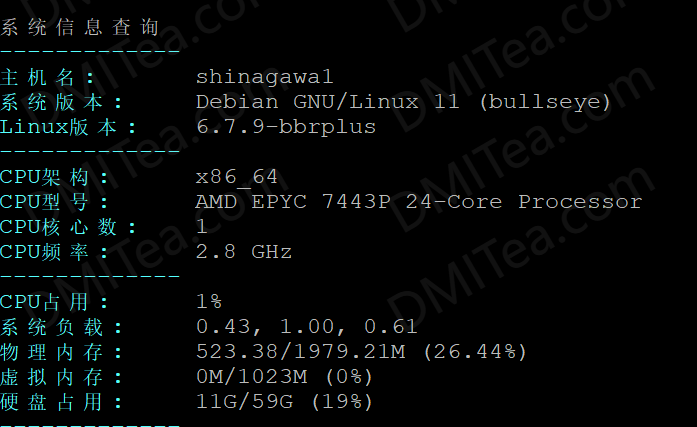Click the 2.8 GHz frequency value
Image resolution: width=697 pixels, height=427 pixels.
coord(244,252)
